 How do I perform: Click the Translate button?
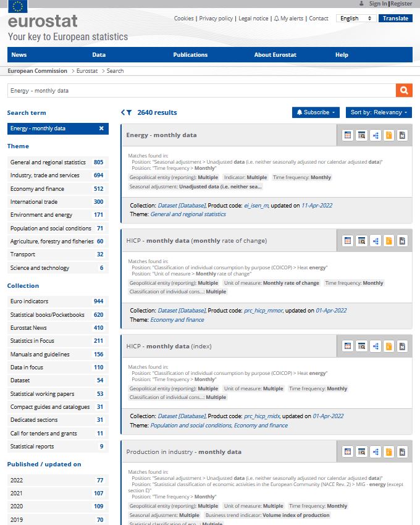pos(395,19)
